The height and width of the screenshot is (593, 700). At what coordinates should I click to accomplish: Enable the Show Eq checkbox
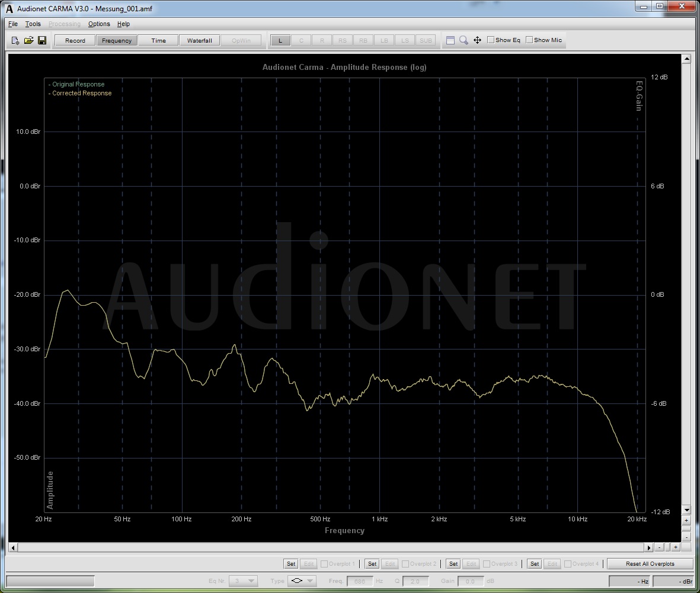tap(491, 40)
